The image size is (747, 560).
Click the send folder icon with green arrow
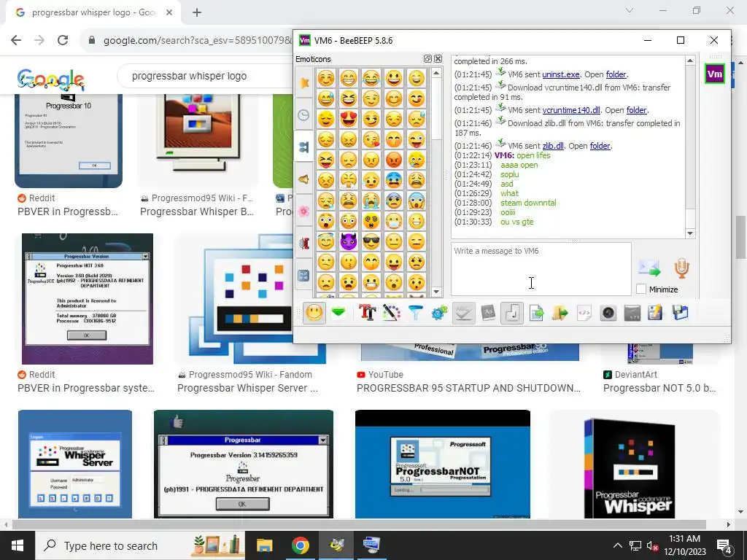pos(560,314)
